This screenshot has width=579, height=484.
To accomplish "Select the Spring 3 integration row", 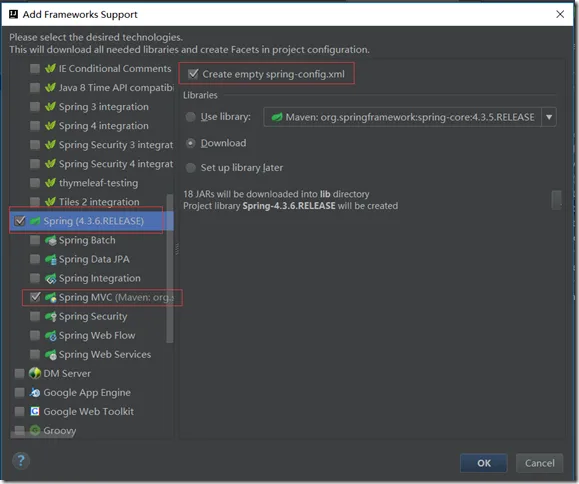I will coord(92,107).
